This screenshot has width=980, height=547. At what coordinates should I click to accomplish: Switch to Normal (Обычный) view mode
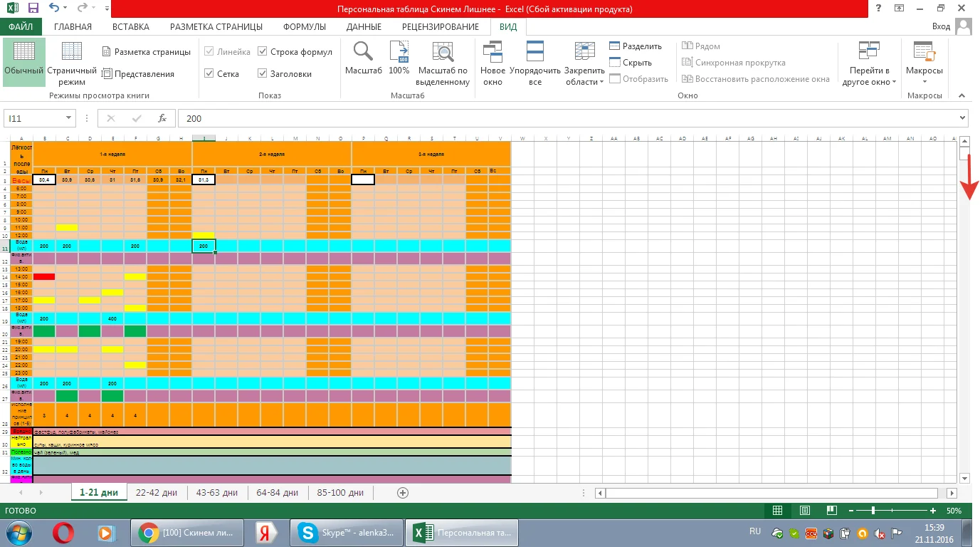pyautogui.click(x=23, y=61)
